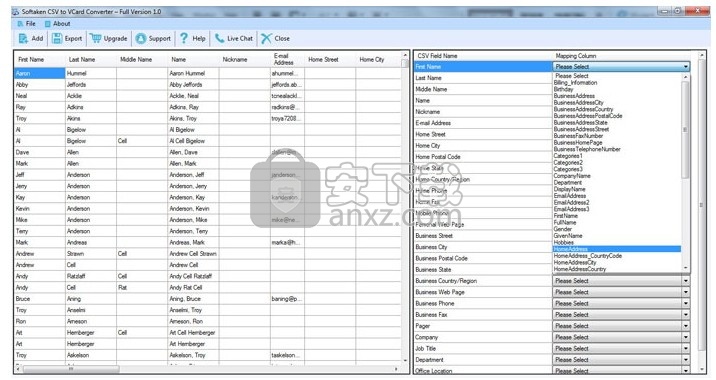Open Pager mapping dropdown
The image size is (716, 380).
pyautogui.click(x=621, y=326)
